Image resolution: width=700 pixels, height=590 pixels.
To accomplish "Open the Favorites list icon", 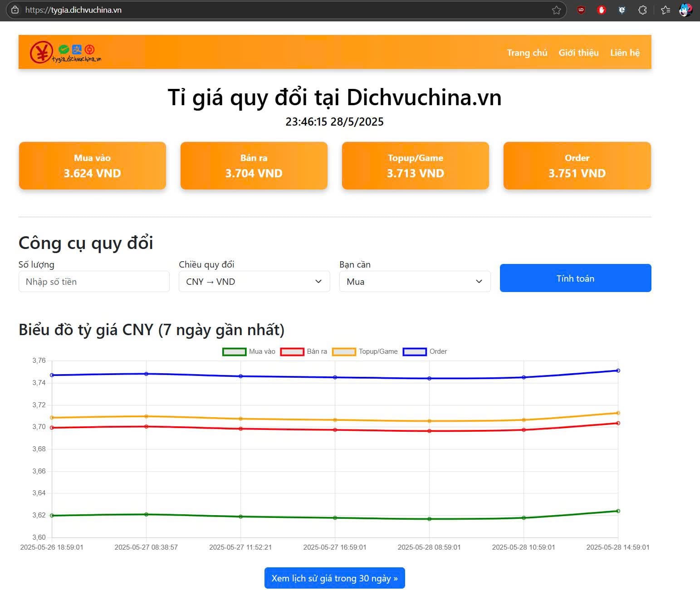I will click(x=666, y=10).
